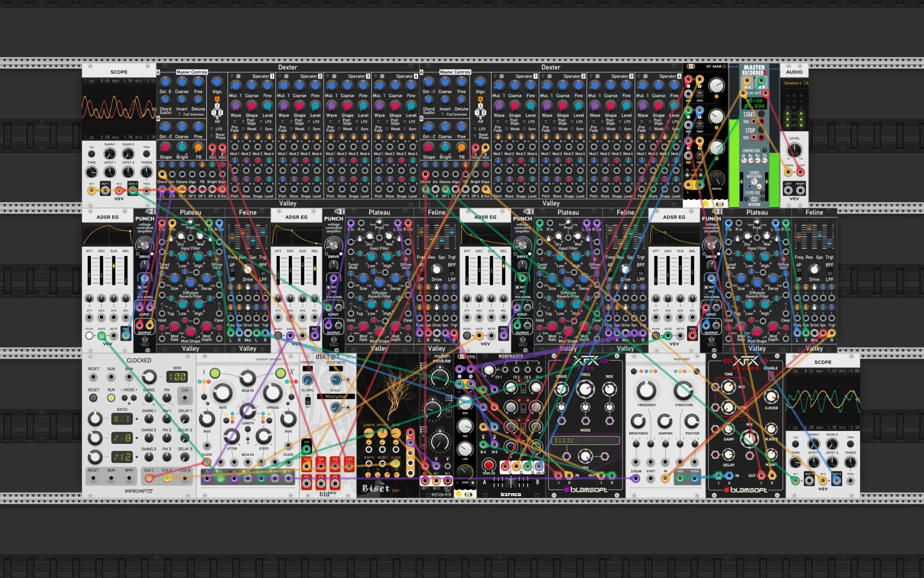The width and height of the screenshot is (924, 578).
Task: Click the FREQUENCY knob on resonator
Action: pyautogui.click(x=647, y=390)
